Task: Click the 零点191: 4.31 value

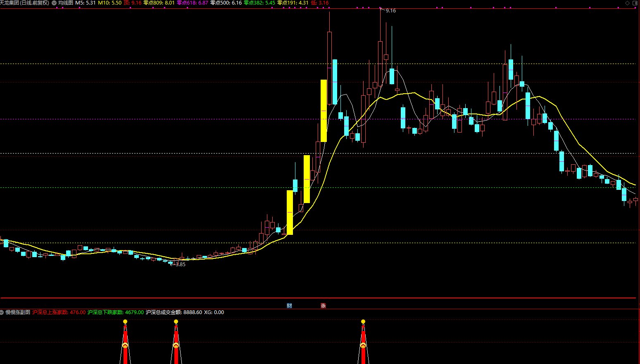Action: (x=293, y=3)
